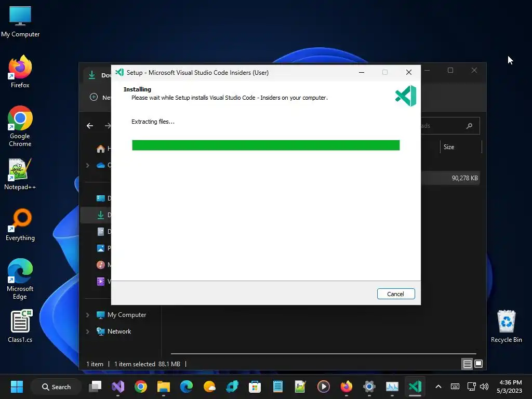532x399 pixels.
Task: Click the green extraction progress bar
Action: pyautogui.click(x=265, y=145)
